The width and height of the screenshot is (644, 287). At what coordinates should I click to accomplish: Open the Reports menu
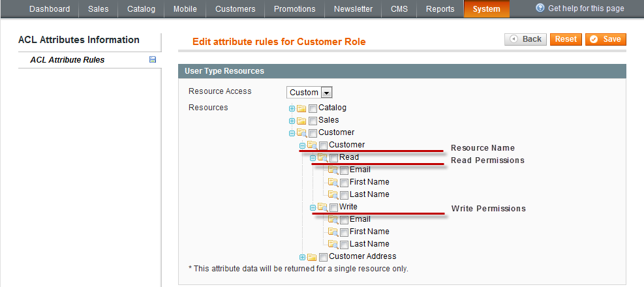point(440,9)
